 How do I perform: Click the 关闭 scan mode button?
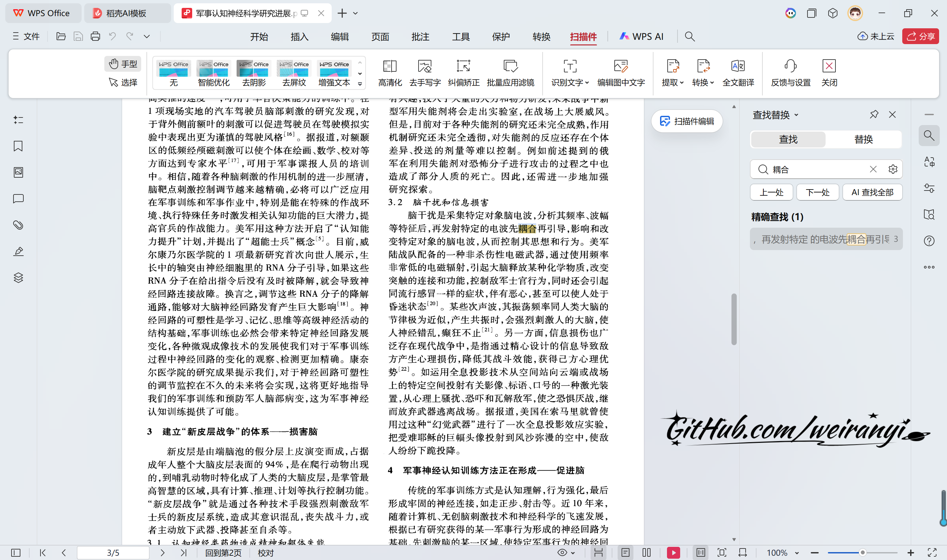click(829, 73)
